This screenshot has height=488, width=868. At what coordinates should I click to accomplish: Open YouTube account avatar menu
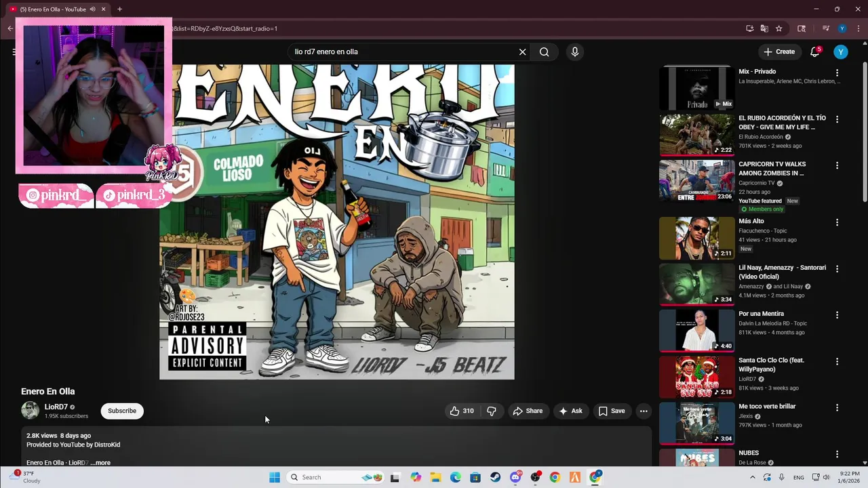click(x=841, y=52)
